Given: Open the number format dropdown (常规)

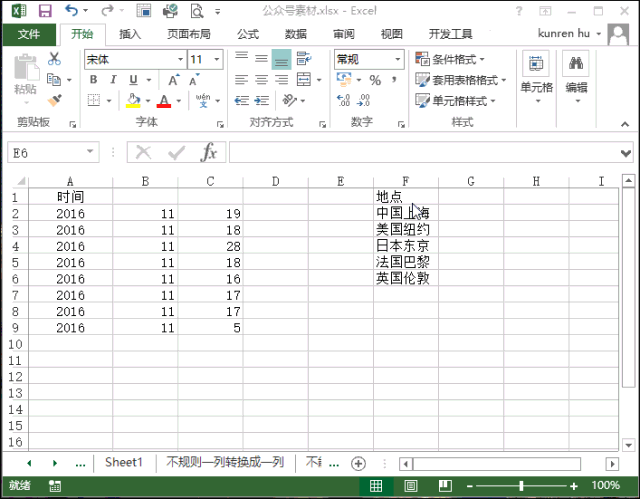Looking at the screenshot, I should click(x=397, y=59).
